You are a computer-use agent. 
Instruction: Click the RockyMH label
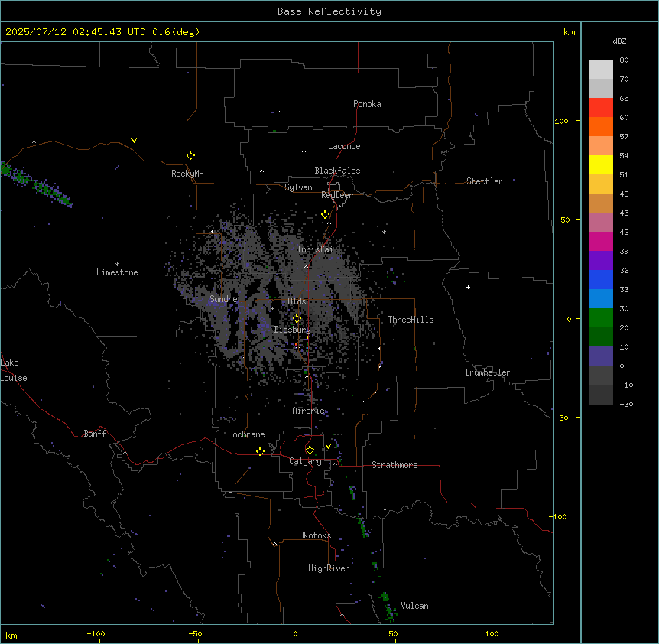(187, 174)
